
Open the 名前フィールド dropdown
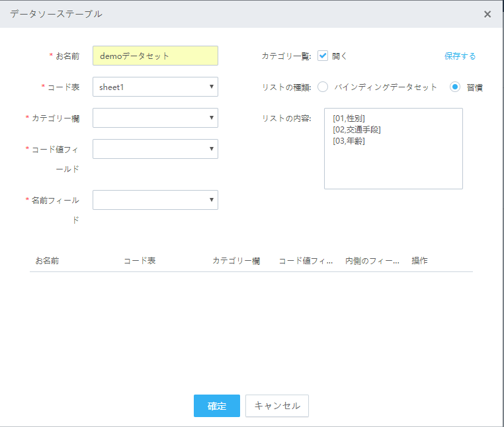(x=155, y=200)
